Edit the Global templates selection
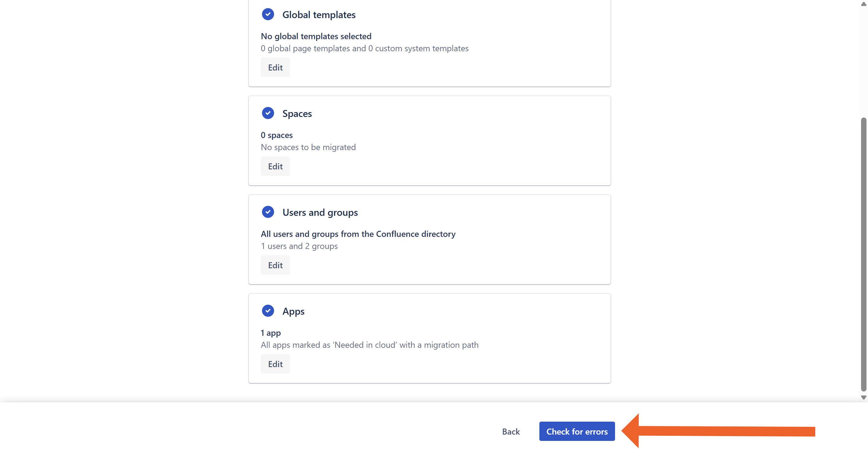 point(275,67)
